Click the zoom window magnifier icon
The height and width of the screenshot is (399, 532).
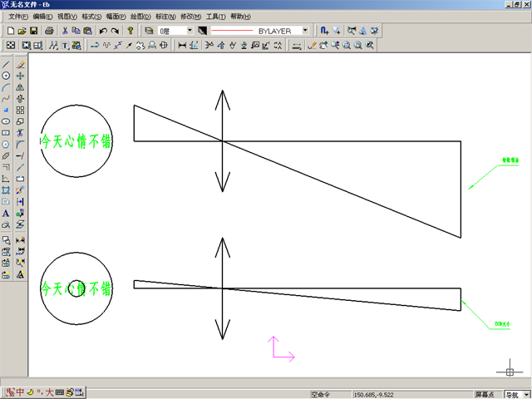click(347, 45)
